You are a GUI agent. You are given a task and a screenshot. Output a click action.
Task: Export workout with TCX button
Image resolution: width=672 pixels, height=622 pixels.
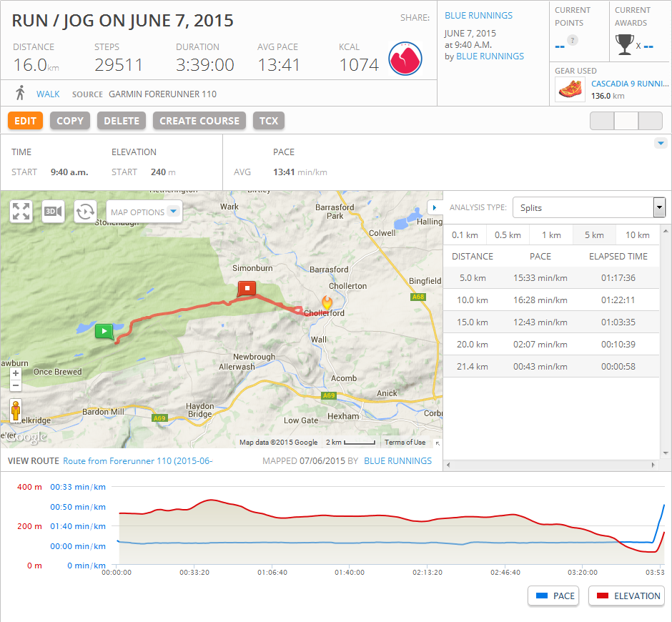pyautogui.click(x=269, y=121)
